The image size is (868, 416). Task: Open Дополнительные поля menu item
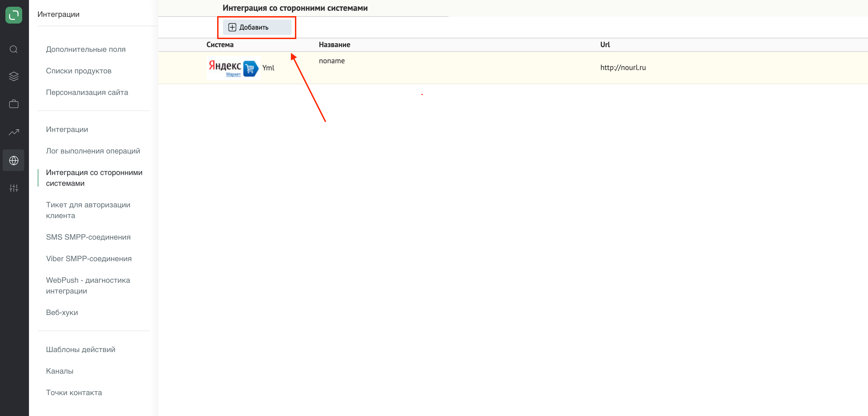pyautogui.click(x=86, y=49)
